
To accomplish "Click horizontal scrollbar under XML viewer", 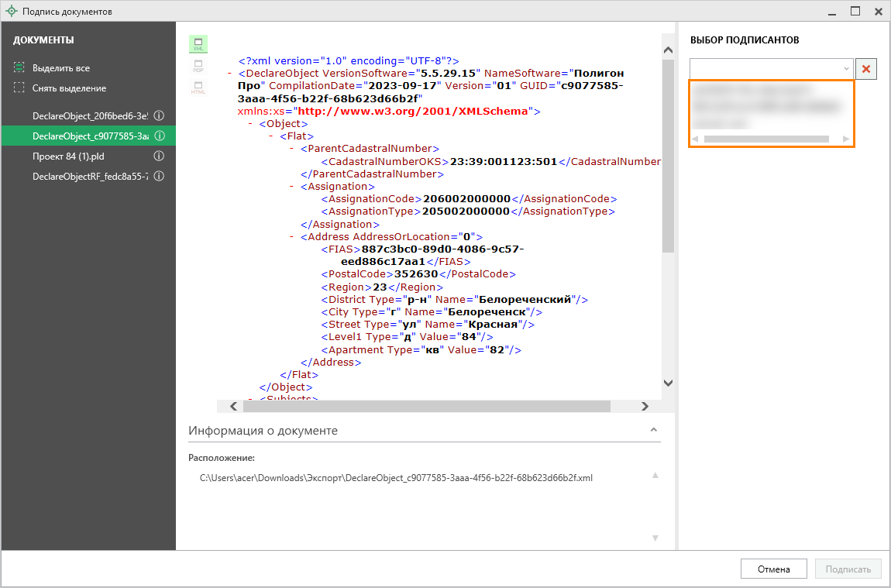I will tap(426, 406).
